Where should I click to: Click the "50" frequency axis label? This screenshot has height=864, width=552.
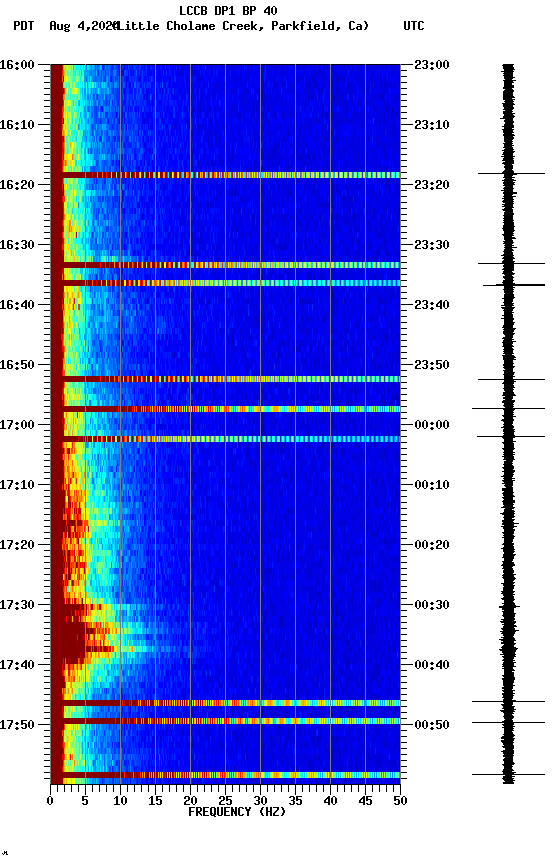[401, 801]
